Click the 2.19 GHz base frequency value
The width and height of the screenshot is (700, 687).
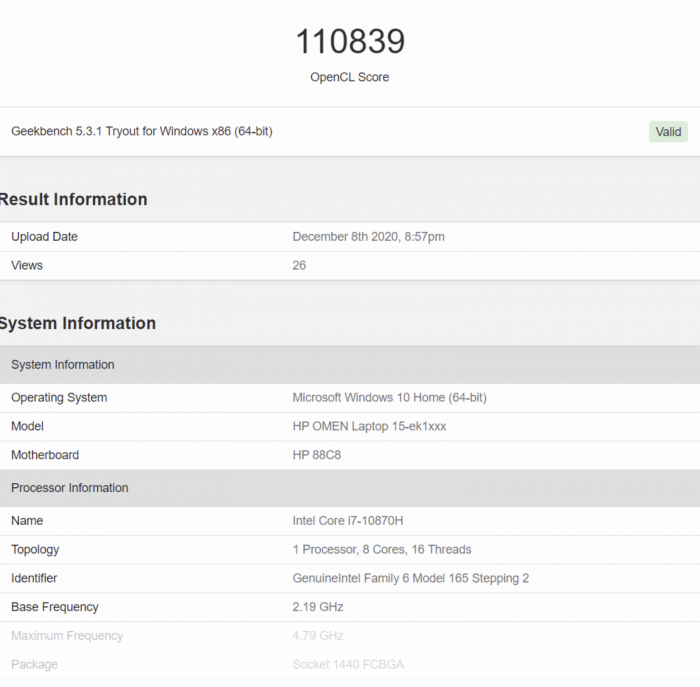tap(317, 607)
